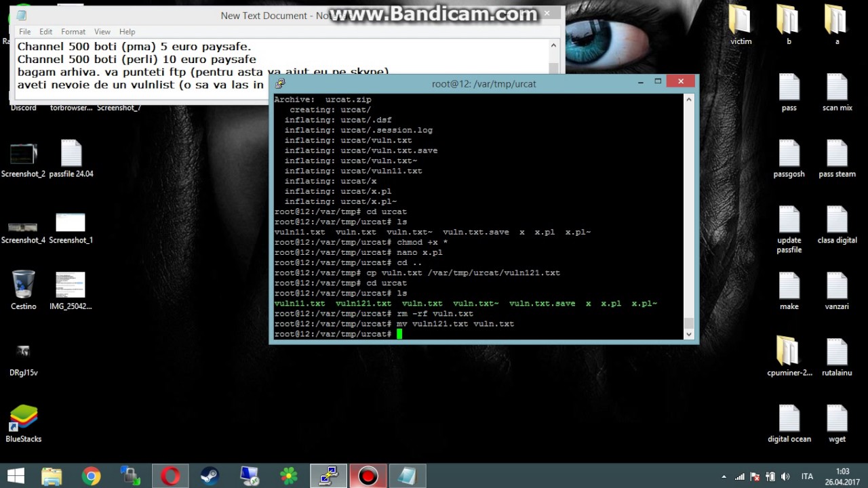Click ITA language indicator
868x488 pixels.
pos(807,476)
